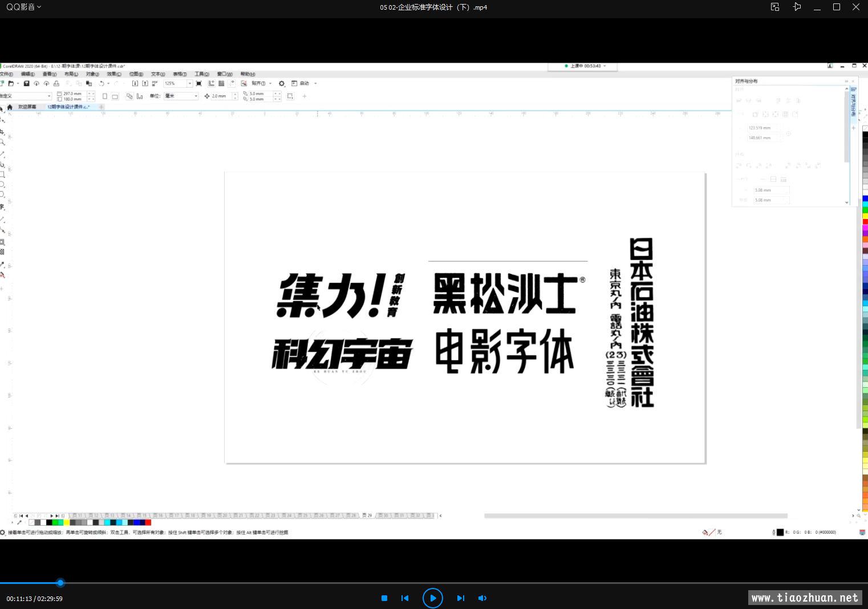Expand the 上课中 recording timer dropdown
Image resolution: width=868 pixels, height=609 pixels.
click(605, 66)
